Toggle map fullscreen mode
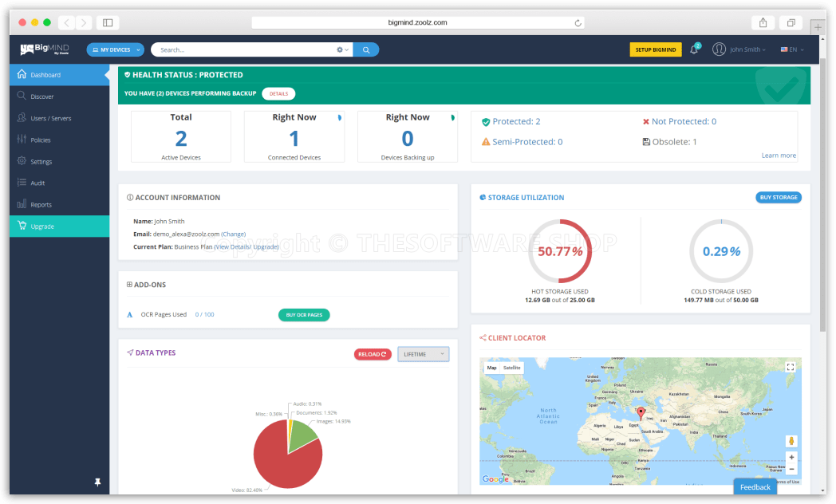The image size is (836, 504). coord(791,368)
